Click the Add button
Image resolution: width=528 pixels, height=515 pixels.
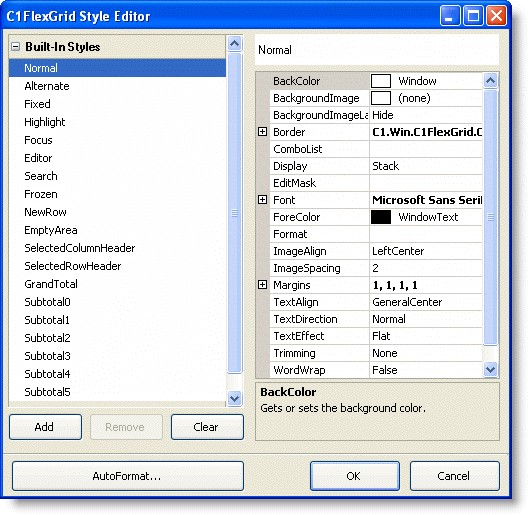tap(45, 427)
